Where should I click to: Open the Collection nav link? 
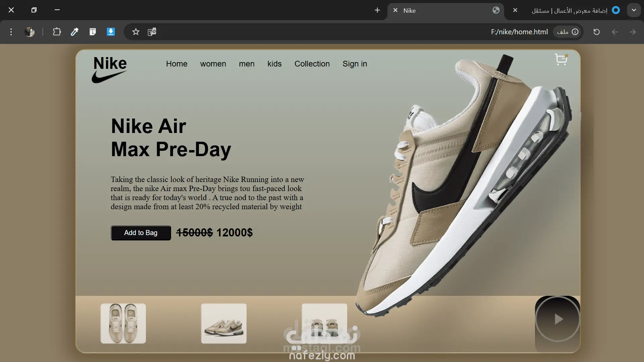click(312, 64)
